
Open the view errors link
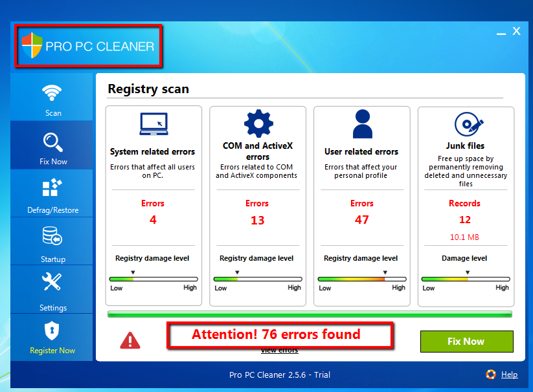(279, 350)
